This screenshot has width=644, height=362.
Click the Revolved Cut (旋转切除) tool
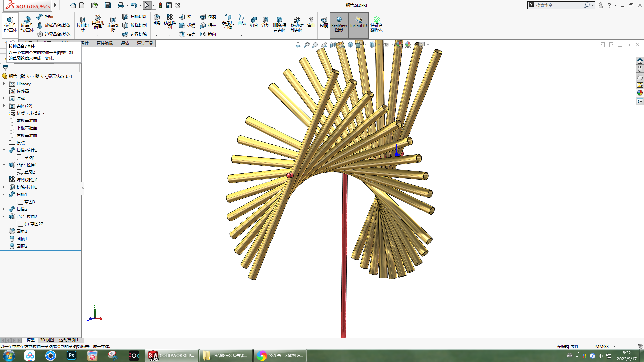(113, 23)
